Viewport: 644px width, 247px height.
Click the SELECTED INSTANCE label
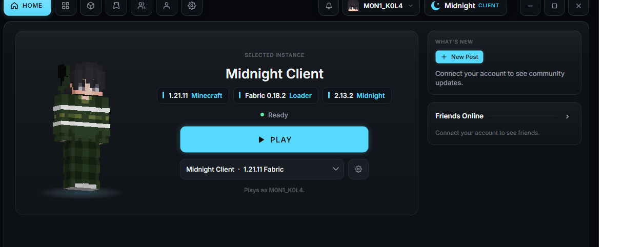[274, 55]
